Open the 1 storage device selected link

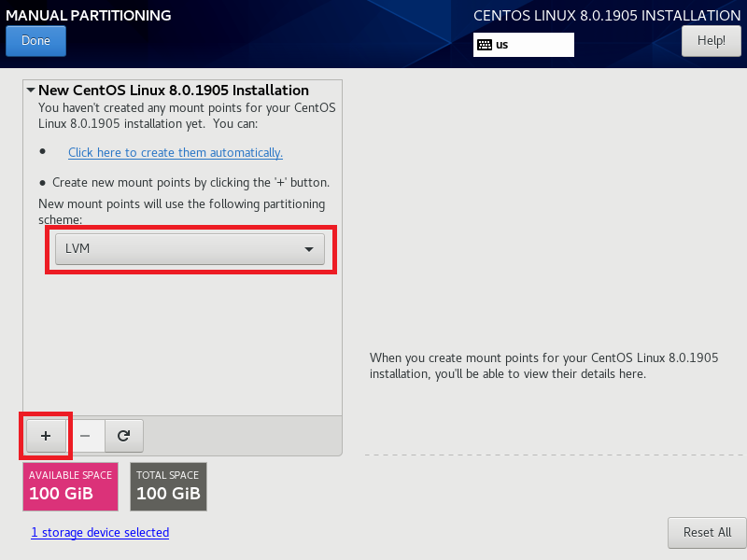click(x=100, y=532)
